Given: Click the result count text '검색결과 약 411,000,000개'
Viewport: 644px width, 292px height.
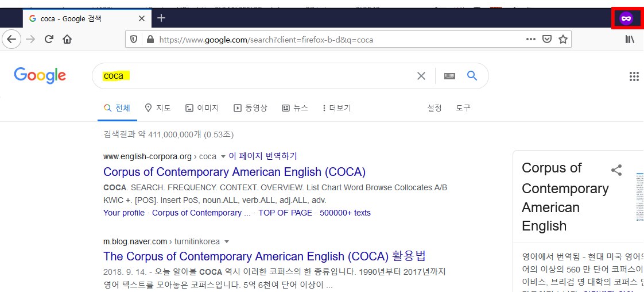Looking at the screenshot, I should coord(153,135).
